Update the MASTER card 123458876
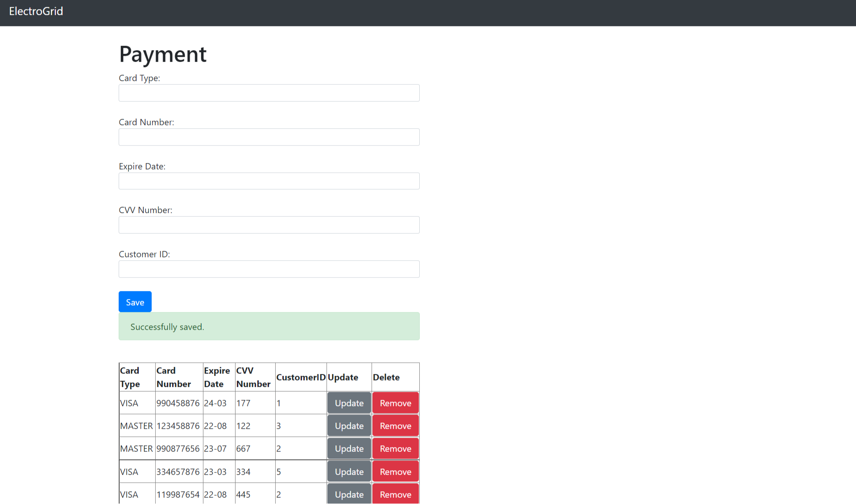The height and width of the screenshot is (504, 856). 349,426
